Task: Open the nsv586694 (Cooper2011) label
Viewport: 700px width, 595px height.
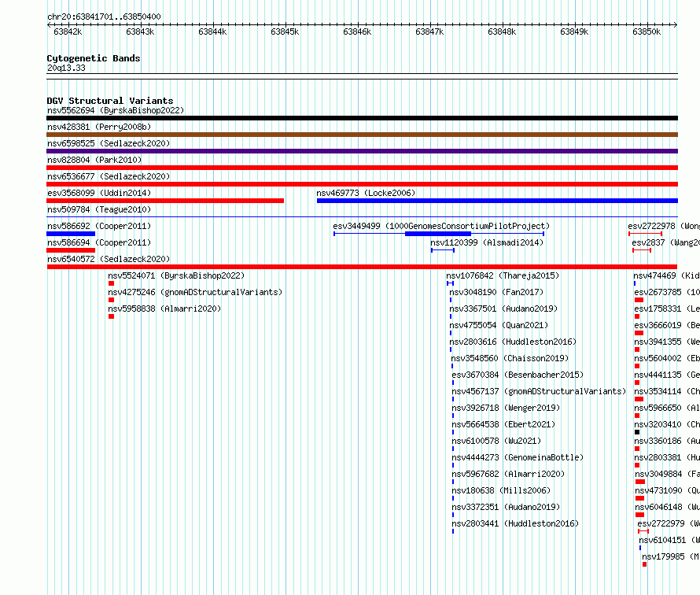Action: click(x=99, y=242)
